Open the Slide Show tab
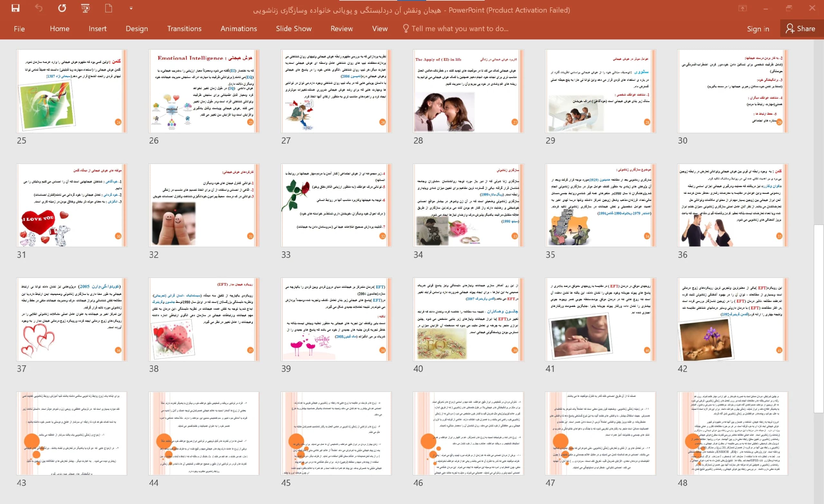This screenshot has height=504, width=824. (x=294, y=29)
